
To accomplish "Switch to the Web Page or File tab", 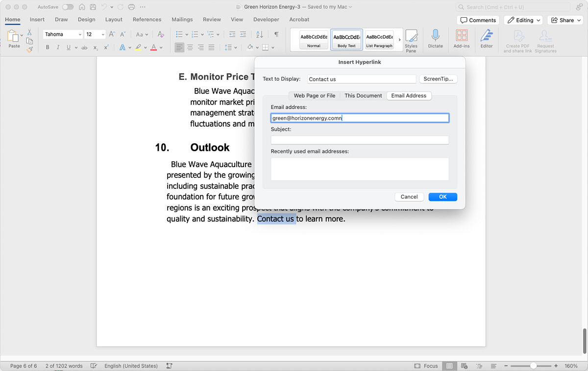I will pyautogui.click(x=314, y=95).
